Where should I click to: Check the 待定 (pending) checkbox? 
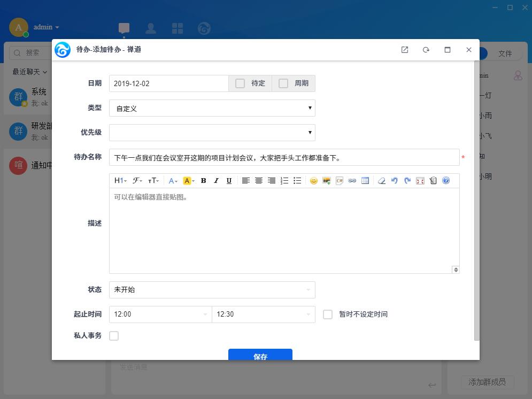(x=240, y=83)
